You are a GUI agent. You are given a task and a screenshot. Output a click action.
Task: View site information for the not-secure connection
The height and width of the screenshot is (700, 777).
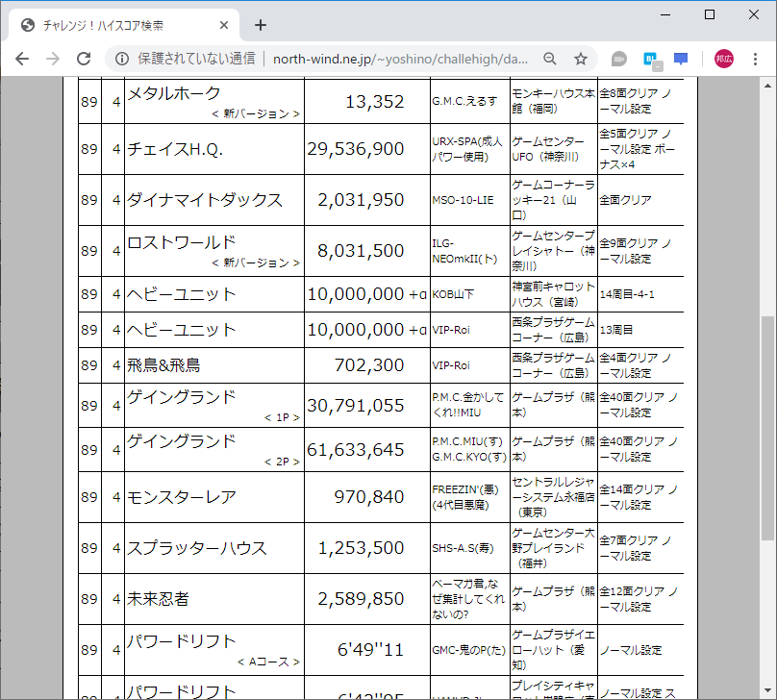point(122,59)
